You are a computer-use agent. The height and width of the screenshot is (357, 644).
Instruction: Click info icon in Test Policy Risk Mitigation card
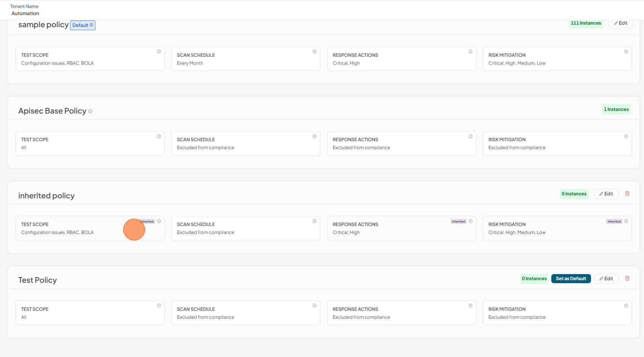626,306
